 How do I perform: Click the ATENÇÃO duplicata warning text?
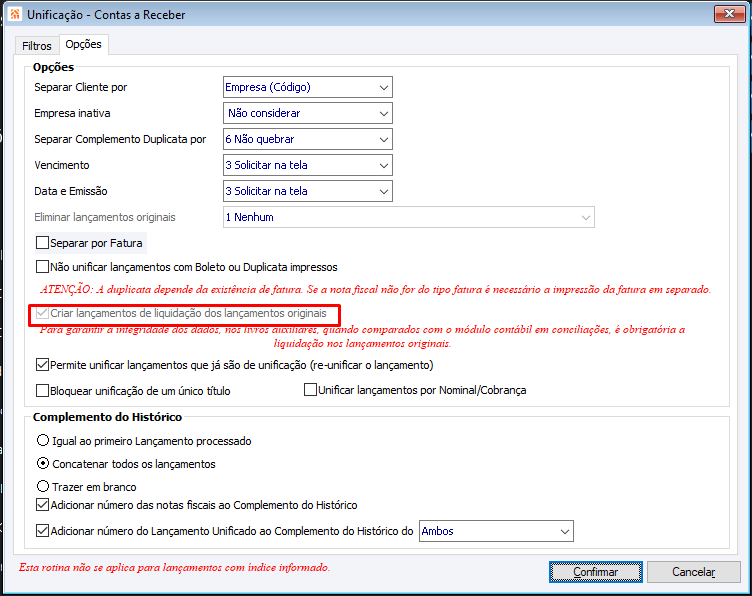pos(376,290)
